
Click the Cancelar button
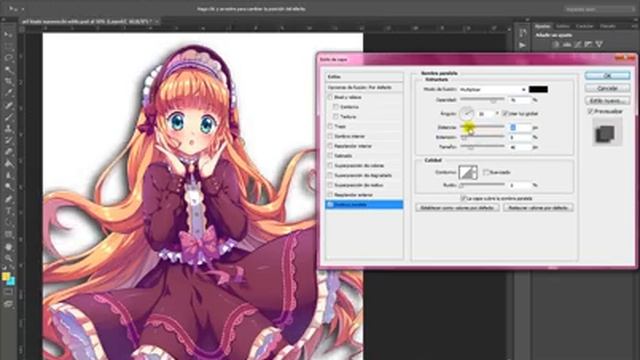(607, 88)
